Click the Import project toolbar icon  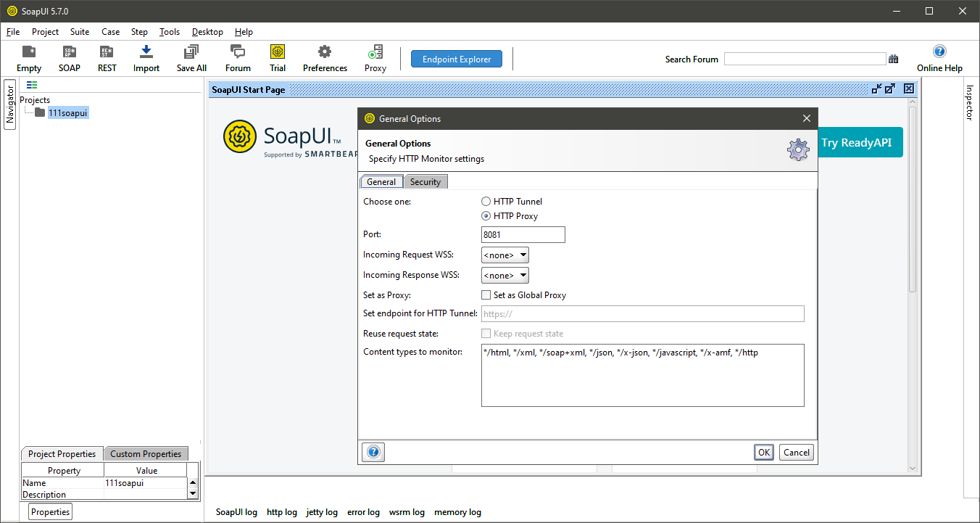(x=146, y=58)
